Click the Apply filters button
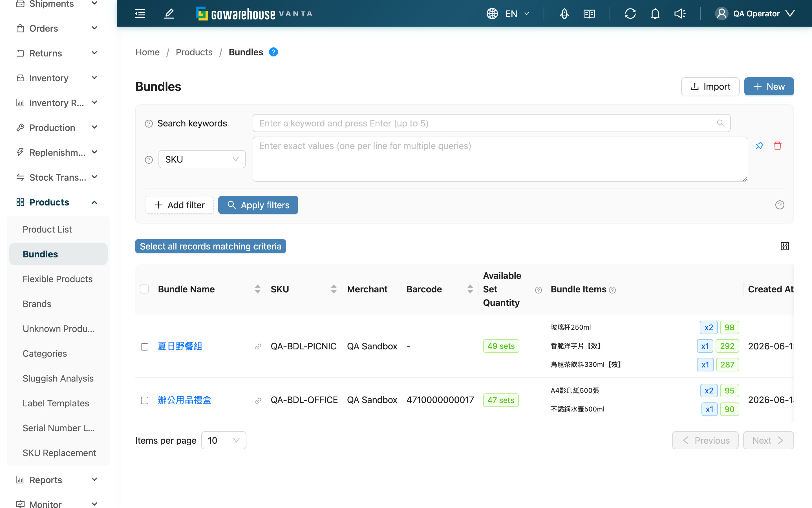 [258, 205]
